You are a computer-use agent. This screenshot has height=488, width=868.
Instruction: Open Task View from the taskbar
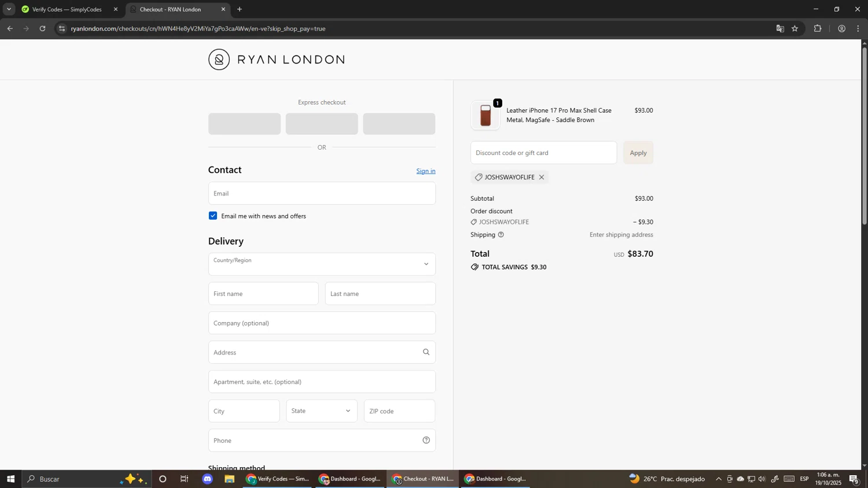click(185, 479)
